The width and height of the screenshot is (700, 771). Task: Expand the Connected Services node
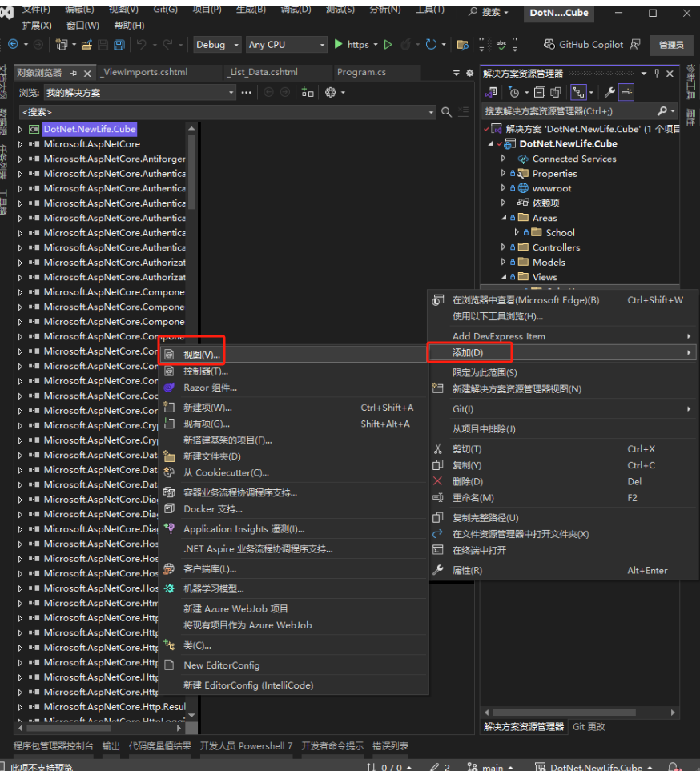click(503, 159)
